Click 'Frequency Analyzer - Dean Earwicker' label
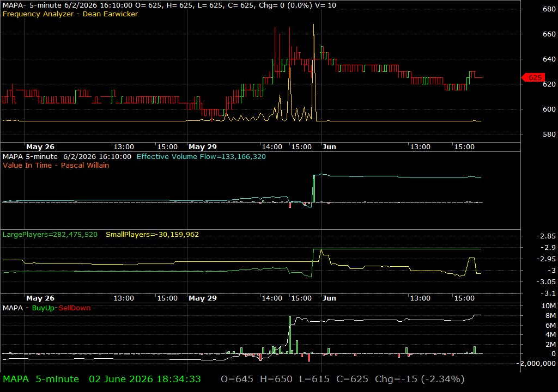The height and width of the screenshot is (392, 558). 70,14
